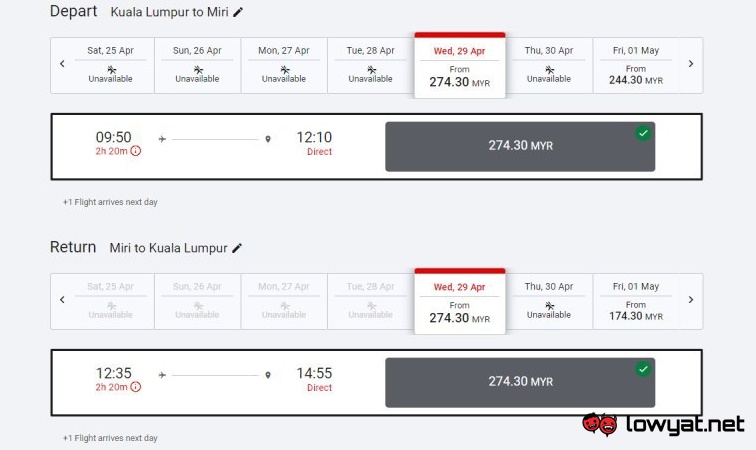Choose Wed, 29 Apr departure date tab
Screen dimensions: 756x450
tap(459, 66)
